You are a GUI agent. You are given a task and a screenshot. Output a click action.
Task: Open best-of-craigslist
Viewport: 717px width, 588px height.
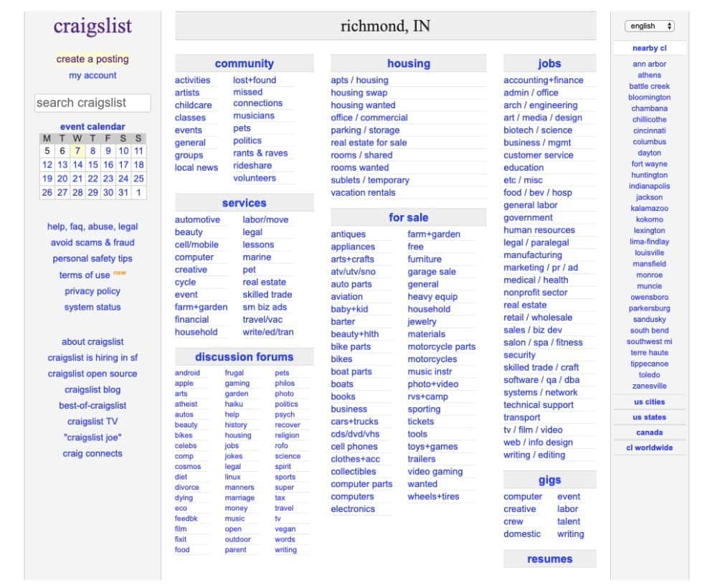tap(92, 405)
